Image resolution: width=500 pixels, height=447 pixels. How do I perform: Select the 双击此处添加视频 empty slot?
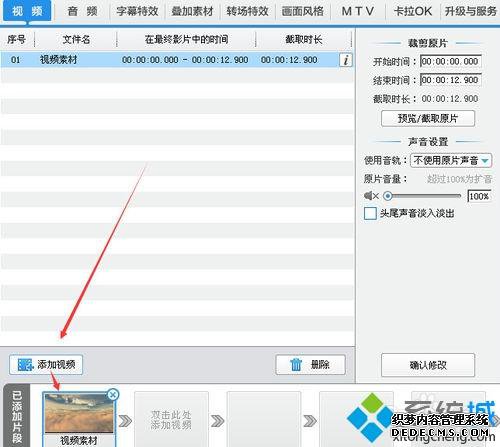coord(171,420)
